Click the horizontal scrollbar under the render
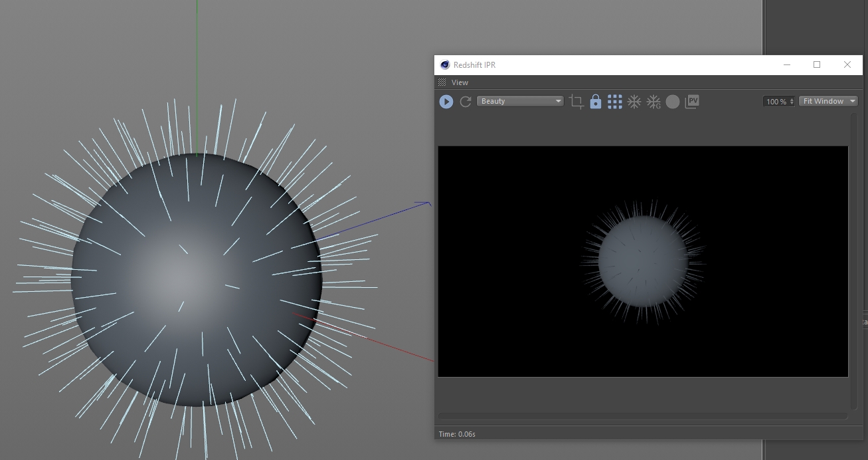Viewport: 868px width, 460px height. [x=642, y=417]
